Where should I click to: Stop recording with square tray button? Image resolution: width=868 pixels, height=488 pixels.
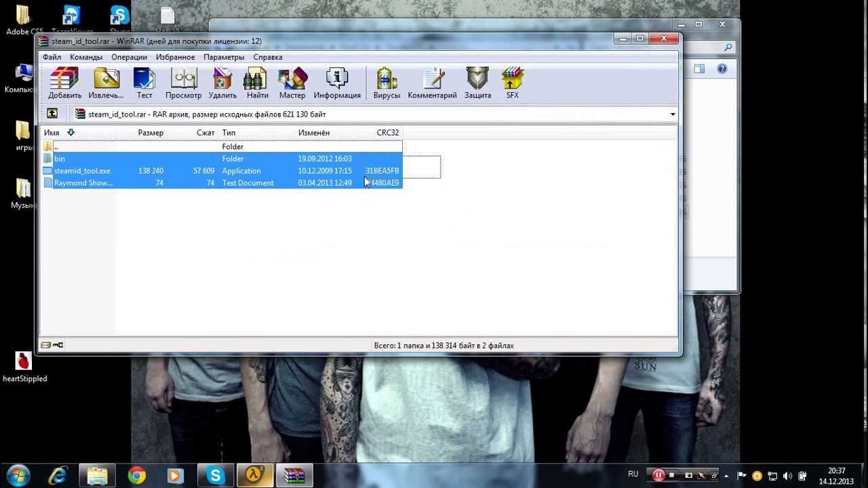pyautogui.click(x=672, y=476)
